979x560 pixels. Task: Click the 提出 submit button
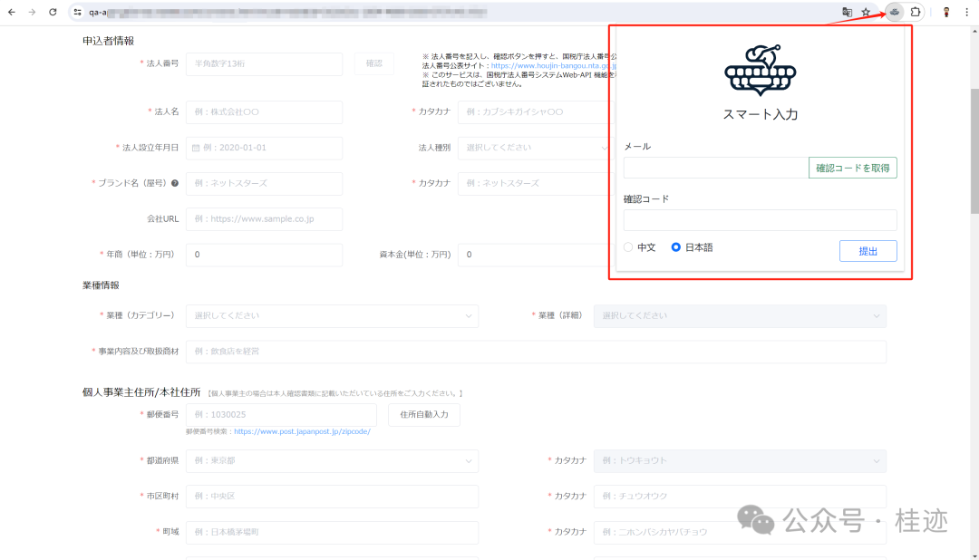coord(868,250)
